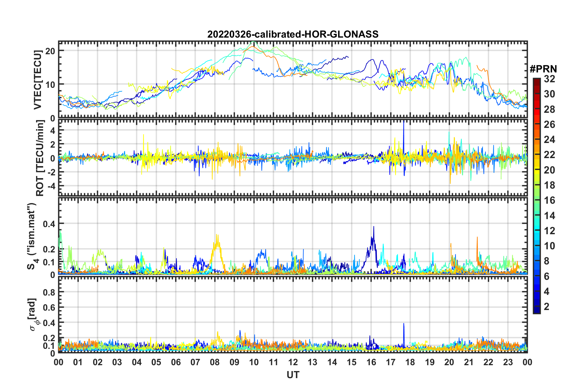Click x-axis tick label 21
The width and height of the screenshot is (586, 392).
[469, 362]
